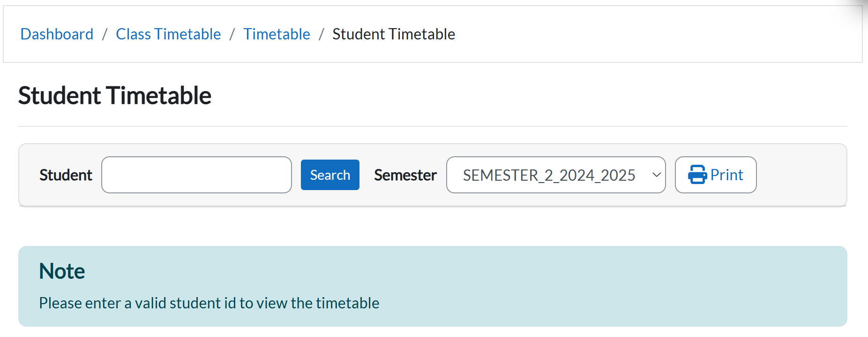Click the Note heading in alert
This screenshot has height=337, width=868.
pyautogui.click(x=62, y=271)
